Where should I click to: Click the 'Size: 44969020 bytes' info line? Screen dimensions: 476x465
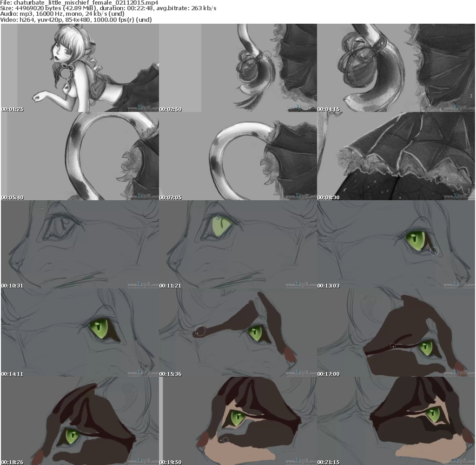(108, 8)
